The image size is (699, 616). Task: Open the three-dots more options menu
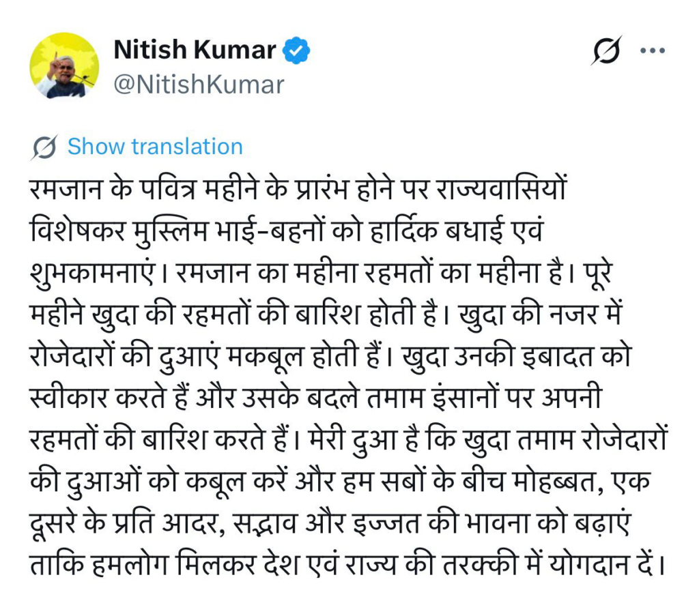pyautogui.click(x=651, y=50)
